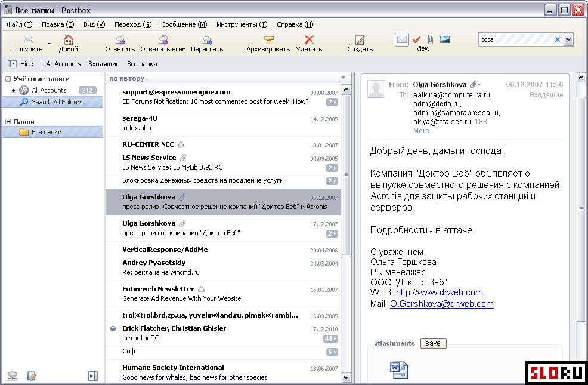Expand the 44 message thread 'mirror for TC'

[330, 338]
